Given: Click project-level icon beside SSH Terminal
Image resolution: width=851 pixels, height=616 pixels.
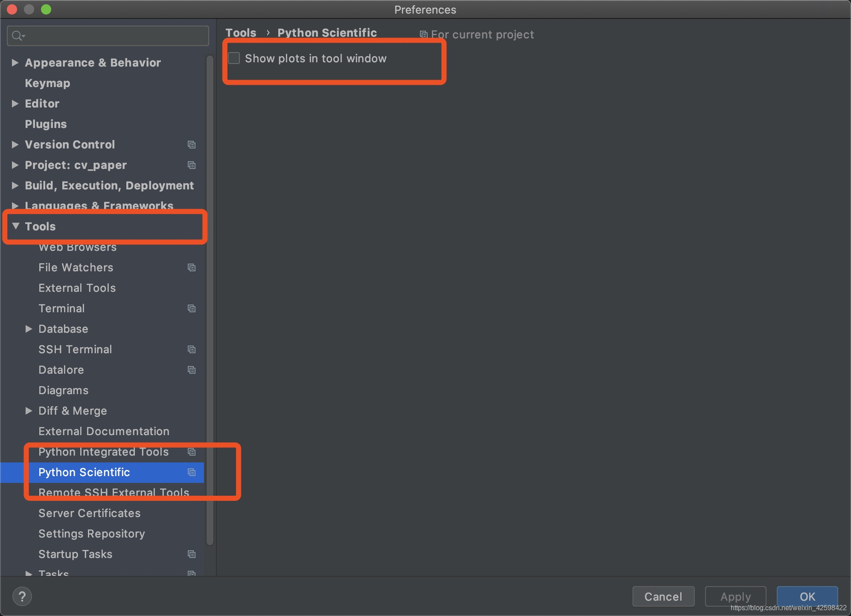Looking at the screenshot, I should (192, 349).
